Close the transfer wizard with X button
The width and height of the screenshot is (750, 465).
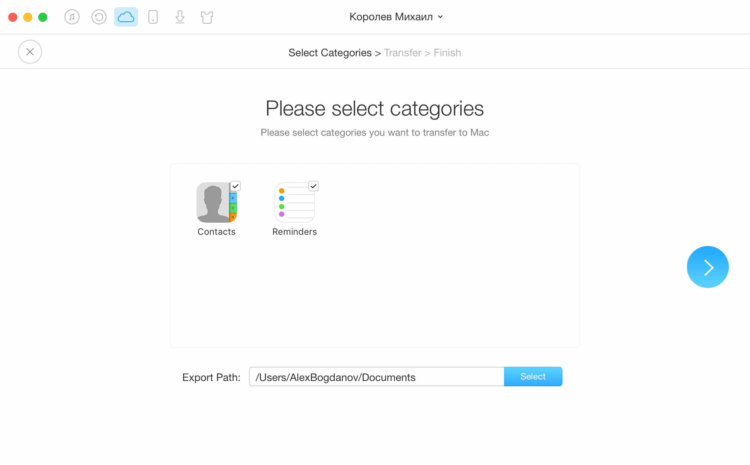(x=30, y=52)
